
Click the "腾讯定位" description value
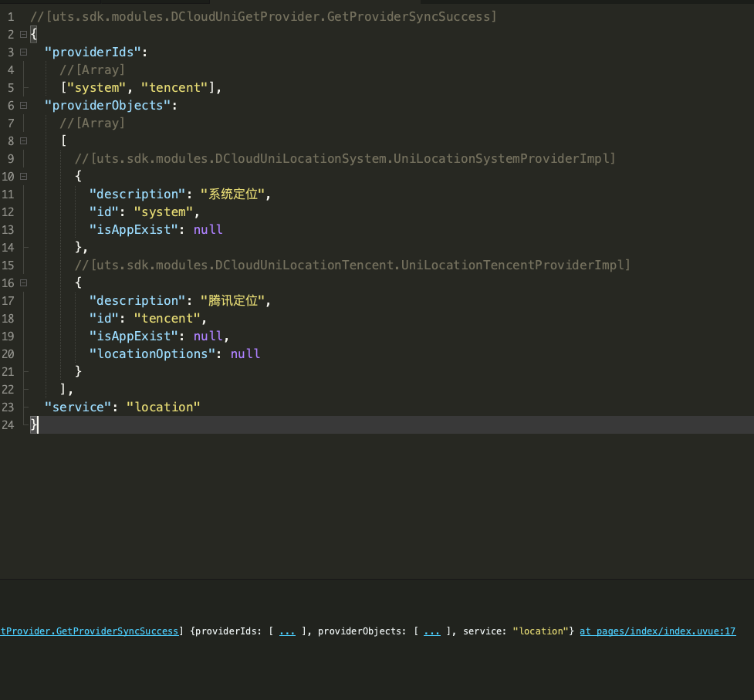pos(235,301)
